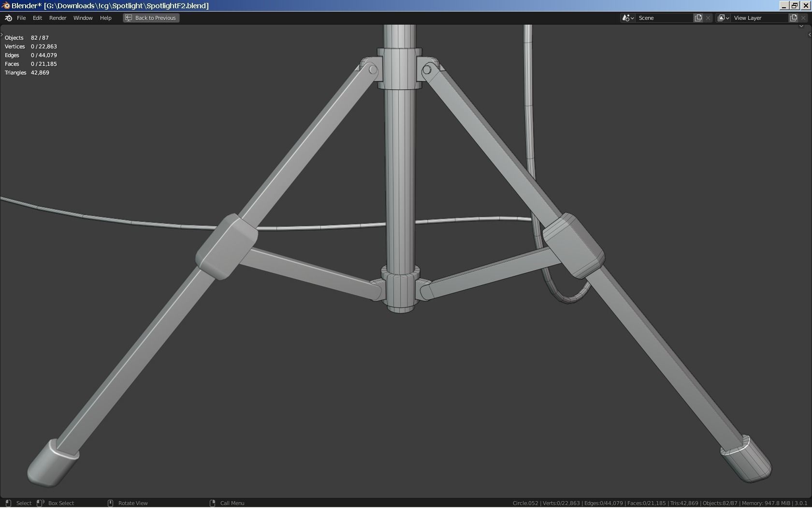Viewport: 812px width, 508px height.
Task: Create a new scene via copy icon
Action: [698, 18]
